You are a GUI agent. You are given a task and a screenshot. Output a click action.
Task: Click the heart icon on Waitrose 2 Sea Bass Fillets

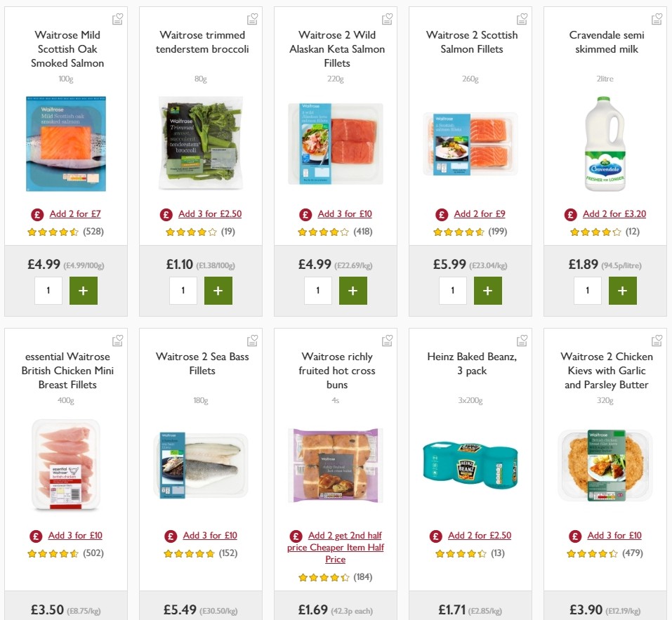pyautogui.click(x=252, y=340)
